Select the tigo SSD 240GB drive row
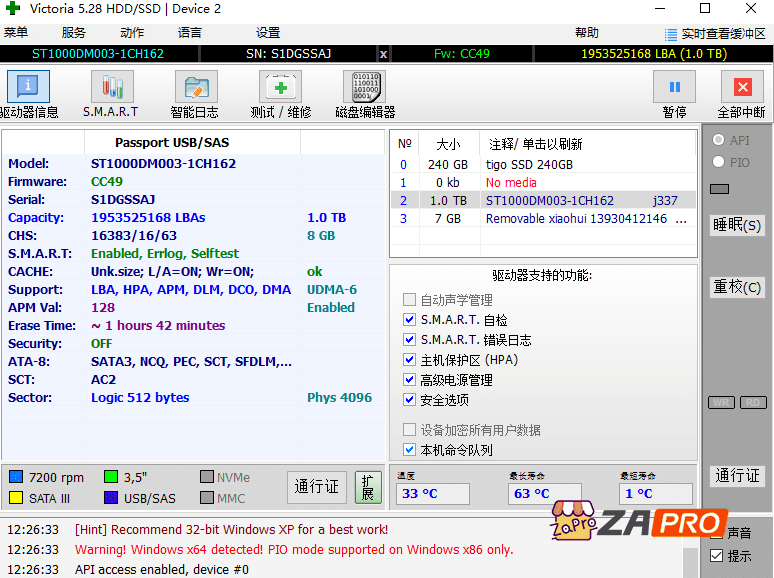774x578 pixels. tap(529, 165)
